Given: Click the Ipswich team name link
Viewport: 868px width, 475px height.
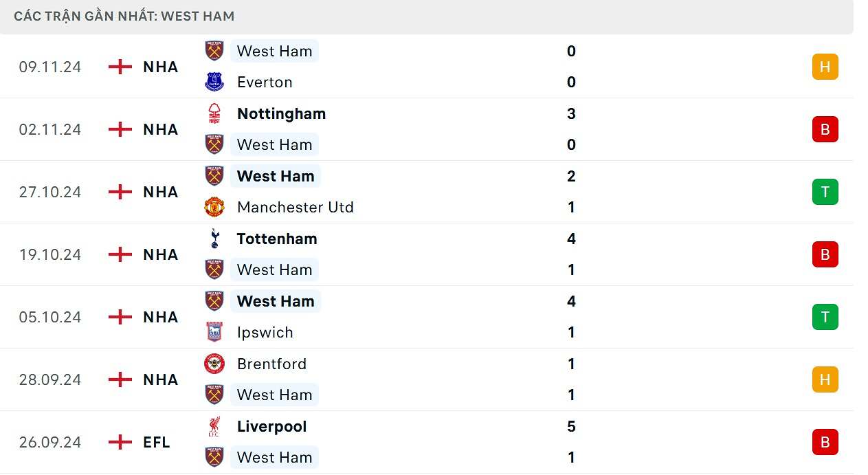Looking at the screenshot, I should pyautogui.click(x=265, y=332).
